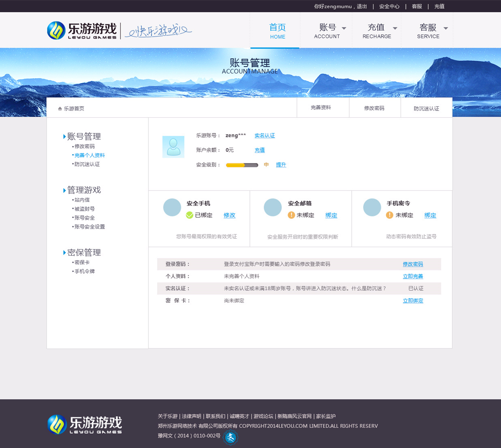The image size is (501, 448).
Task: Open the 防沉迷认证 tab
Action: pos(426,109)
